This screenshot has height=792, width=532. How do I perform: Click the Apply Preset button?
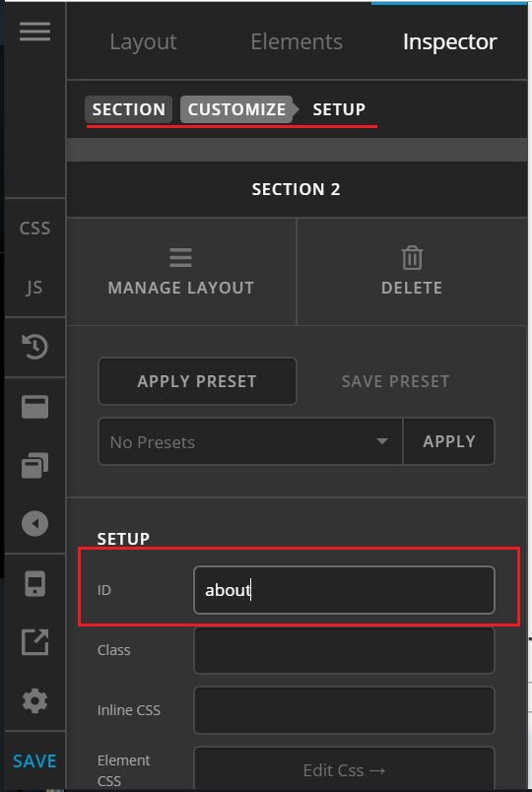coord(197,381)
